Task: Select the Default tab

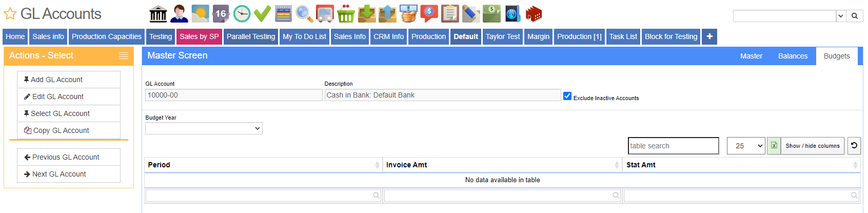Action: 466,36
